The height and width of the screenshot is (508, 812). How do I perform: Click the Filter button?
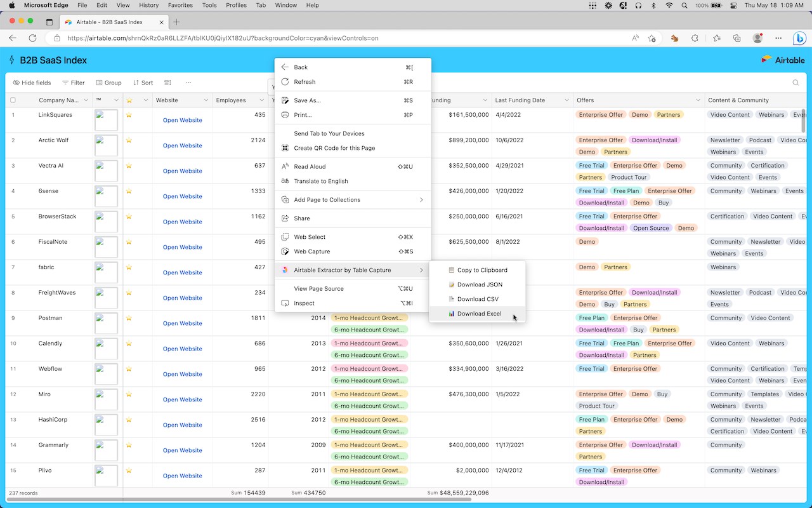73,83
